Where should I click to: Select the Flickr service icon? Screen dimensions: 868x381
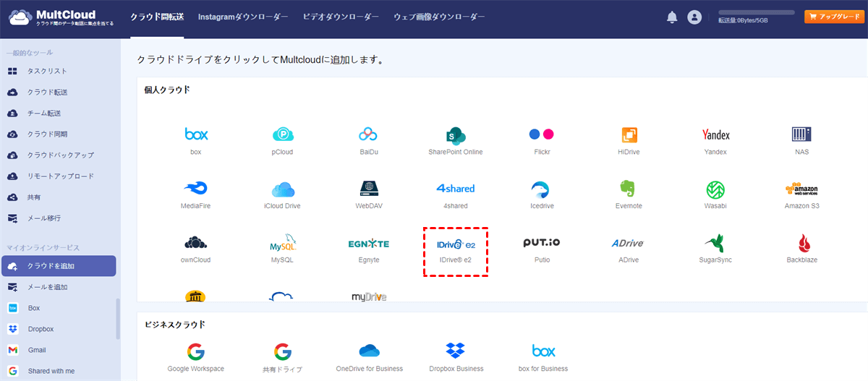click(x=541, y=134)
